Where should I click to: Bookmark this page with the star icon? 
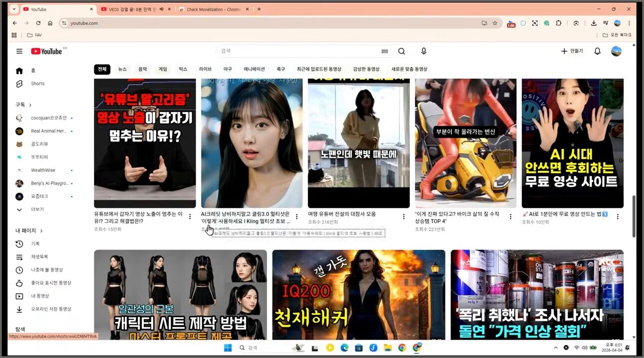point(495,23)
